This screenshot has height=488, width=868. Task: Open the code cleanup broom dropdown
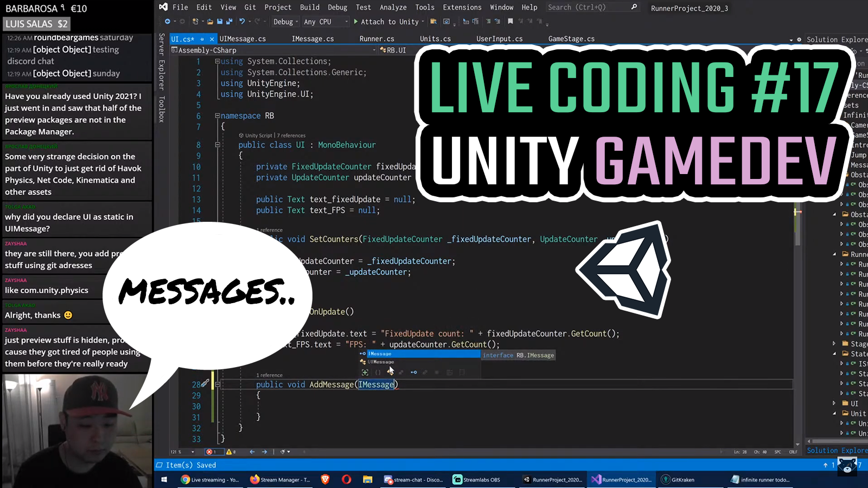pyautogui.click(x=285, y=452)
